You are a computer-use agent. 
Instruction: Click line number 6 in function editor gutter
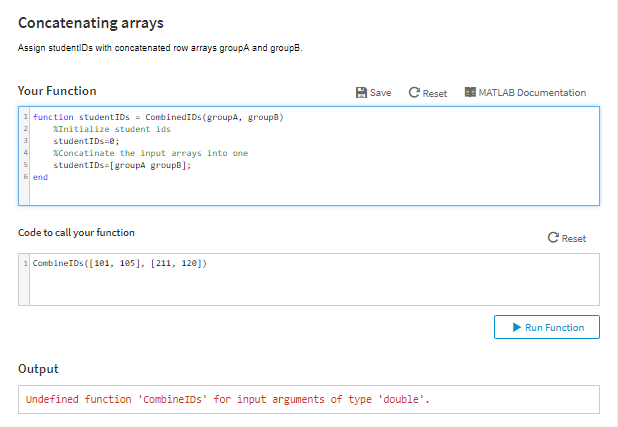click(x=26, y=177)
